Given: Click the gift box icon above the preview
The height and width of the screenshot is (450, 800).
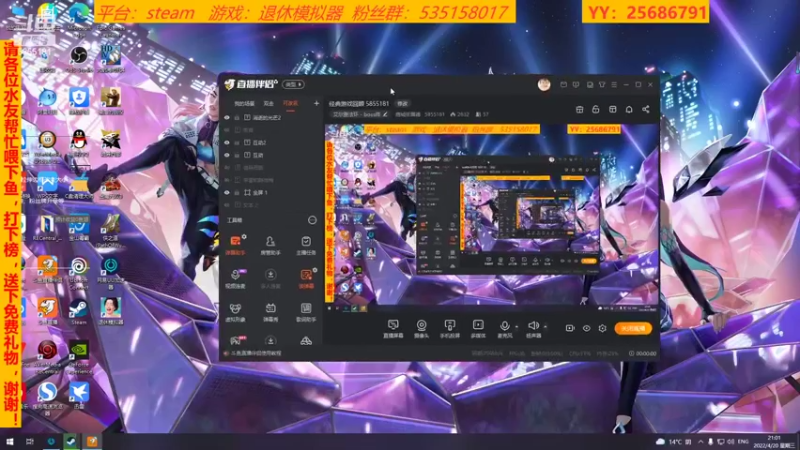Looking at the screenshot, I should click(579, 109).
